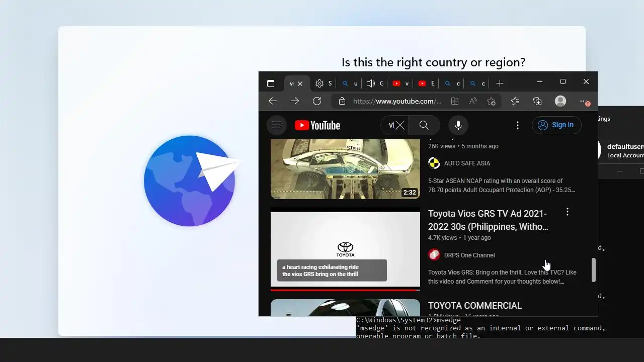Open YouTube settings three-dot menu

click(x=518, y=125)
